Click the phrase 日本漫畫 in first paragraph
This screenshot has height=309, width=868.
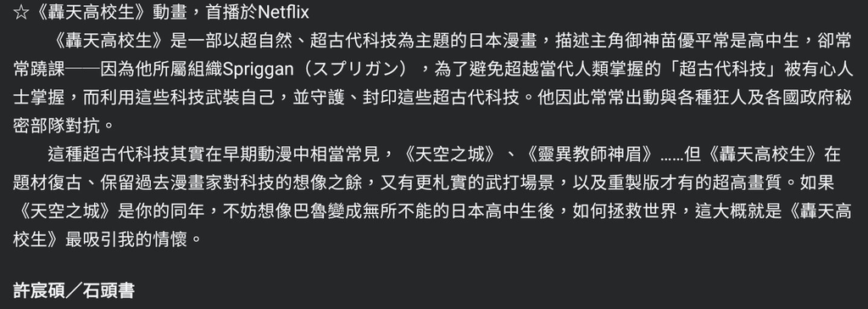pyautogui.click(x=503, y=41)
